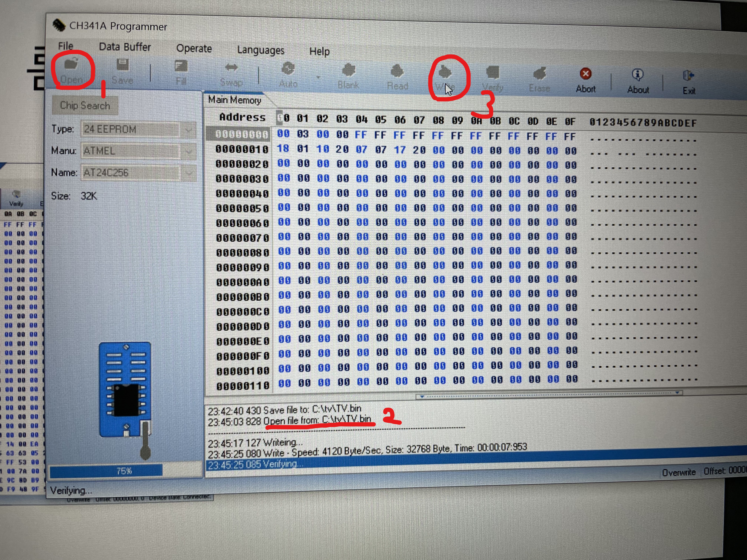
Task: Select address row 00000110
Action: 243,386
